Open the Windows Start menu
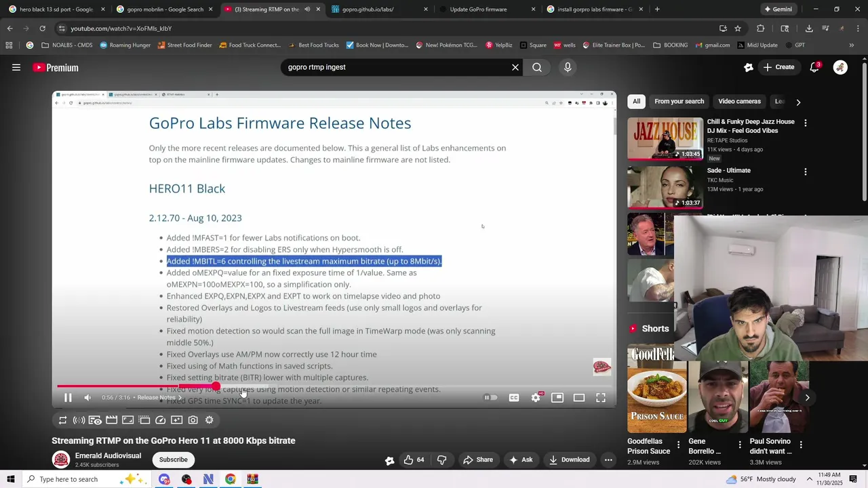868x488 pixels. pos(10,479)
